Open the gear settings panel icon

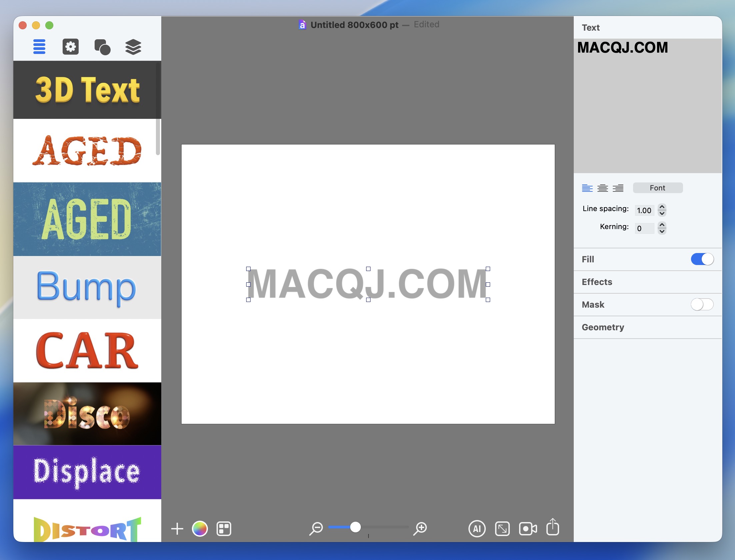click(x=71, y=47)
